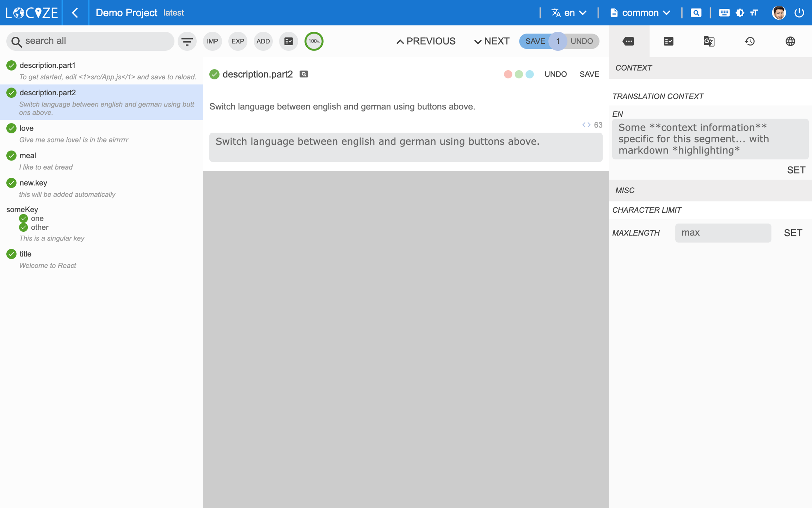Toggle reviewed checkmark beside description.part2 heading
This screenshot has height=508, width=812.
tap(214, 74)
